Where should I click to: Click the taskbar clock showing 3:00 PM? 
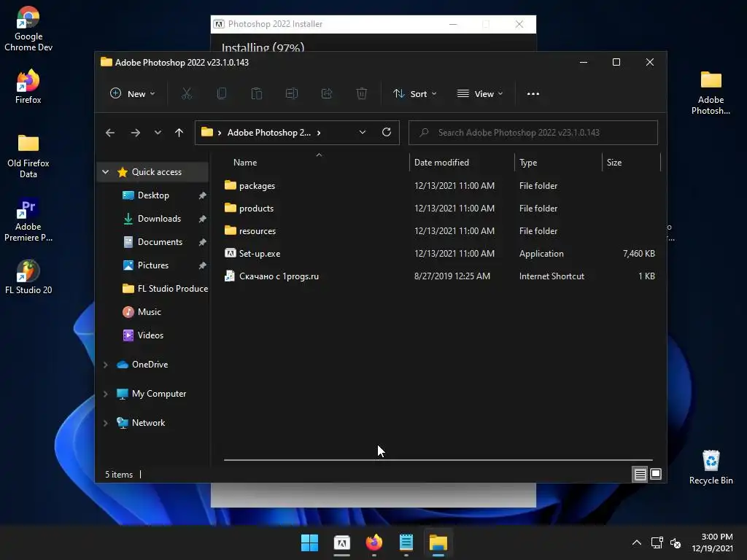[x=712, y=542]
